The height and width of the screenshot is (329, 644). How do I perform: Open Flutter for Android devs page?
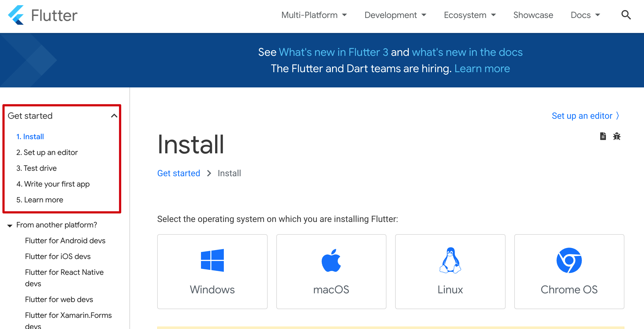pos(65,240)
